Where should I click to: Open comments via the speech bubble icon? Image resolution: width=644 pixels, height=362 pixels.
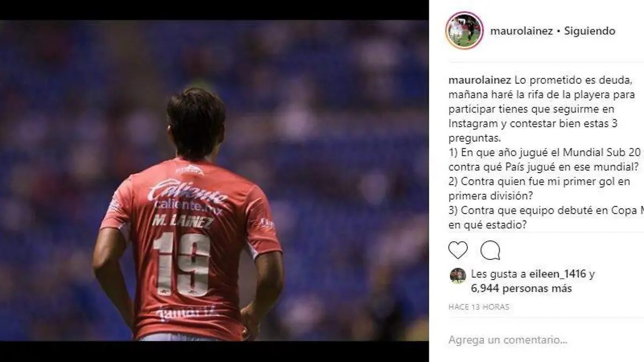(x=490, y=250)
